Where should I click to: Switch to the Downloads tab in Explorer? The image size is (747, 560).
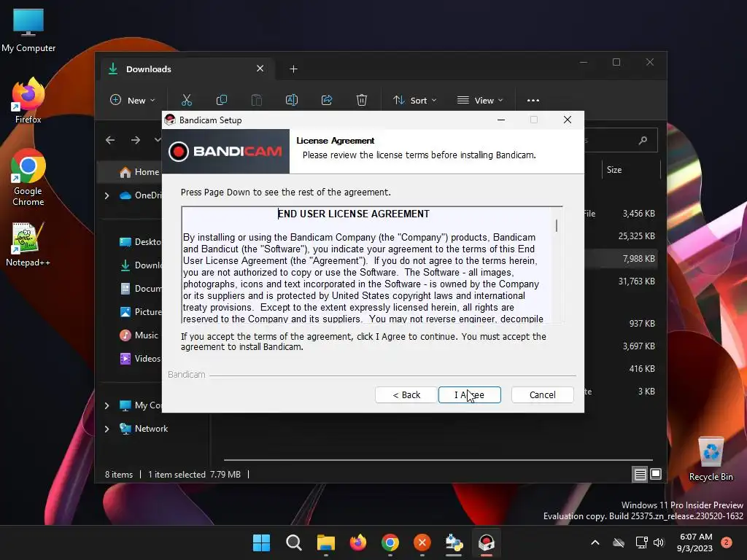186,69
